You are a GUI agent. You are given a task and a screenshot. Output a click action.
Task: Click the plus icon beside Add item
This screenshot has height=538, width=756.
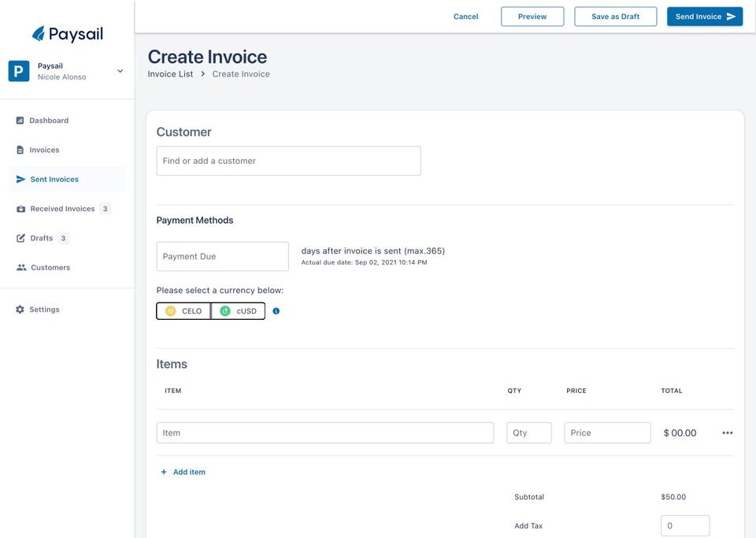pyautogui.click(x=164, y=472)
